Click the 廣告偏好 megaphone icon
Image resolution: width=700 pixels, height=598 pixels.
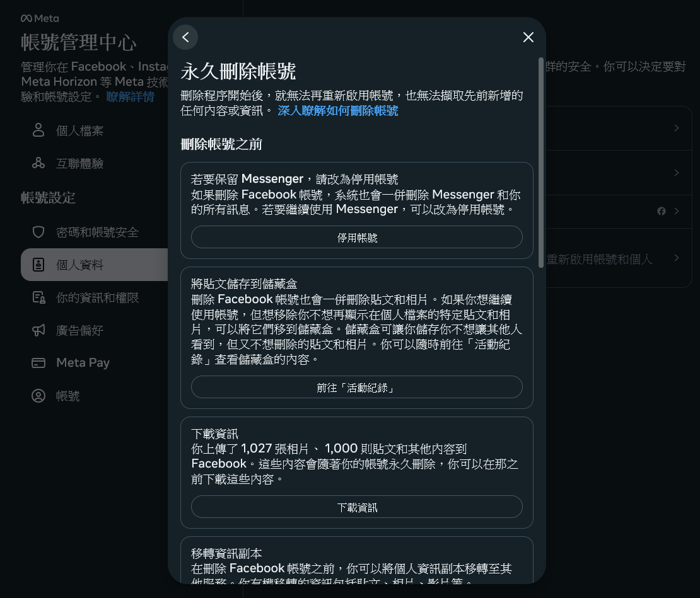pos(38,330)
